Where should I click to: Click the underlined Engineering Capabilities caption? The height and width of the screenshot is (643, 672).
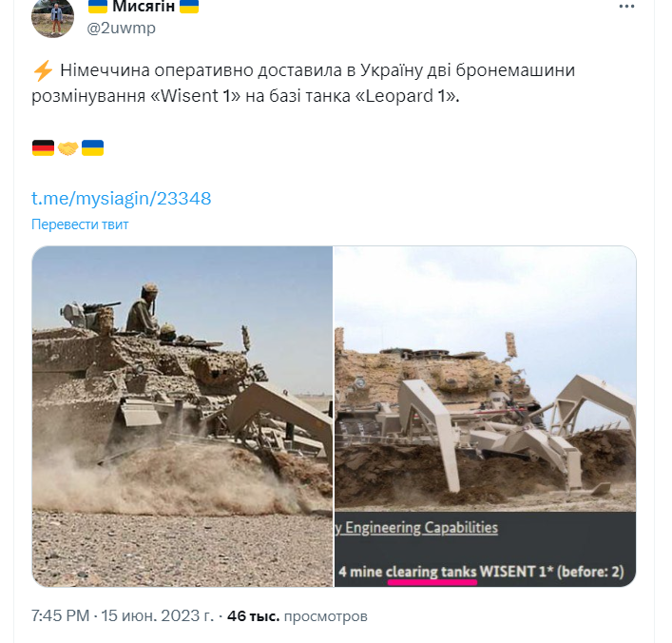[x=421, y=528]
